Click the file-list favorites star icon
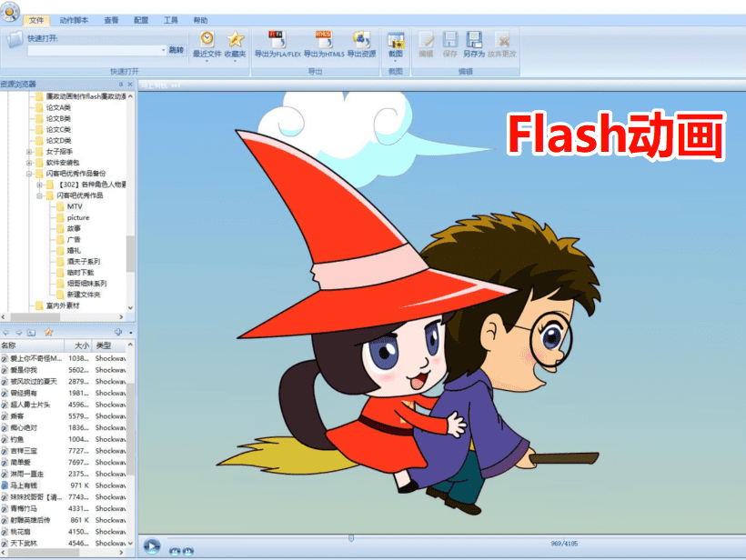The height and width of the screenshot is (560, 746). coord(48,333)
